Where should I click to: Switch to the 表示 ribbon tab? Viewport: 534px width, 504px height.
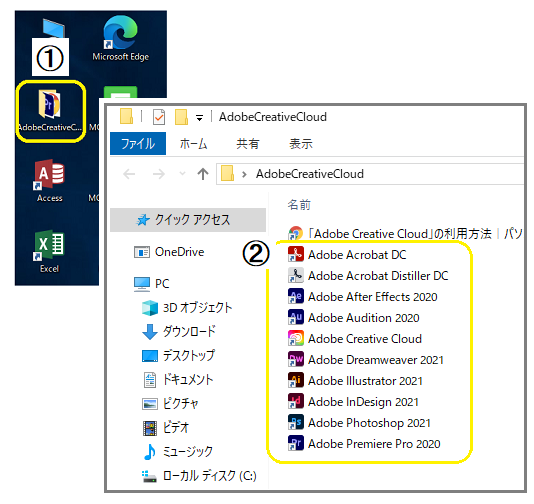[301, 144]
